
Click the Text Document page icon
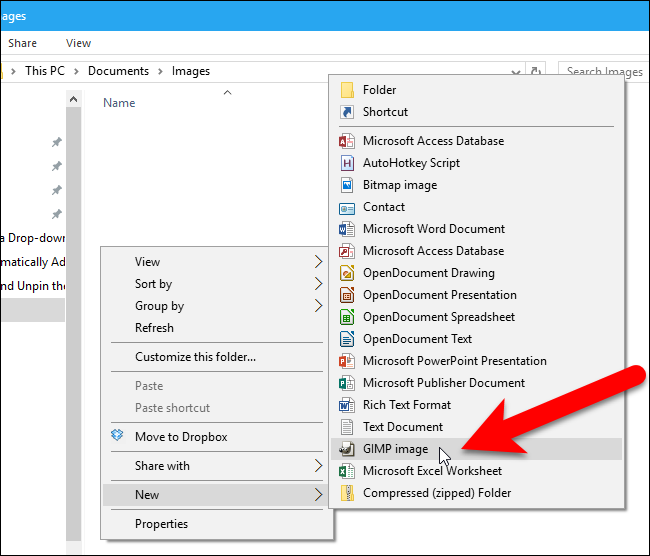347,427
